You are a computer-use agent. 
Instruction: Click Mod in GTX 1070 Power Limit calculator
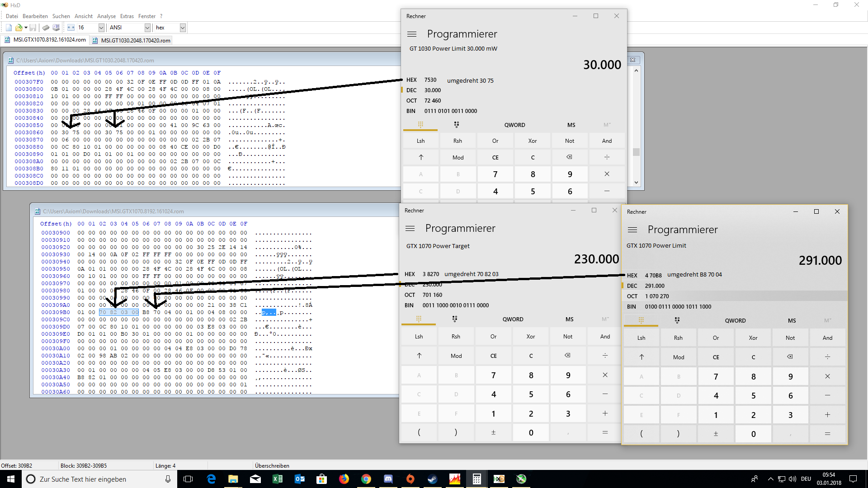click(679, 357)
